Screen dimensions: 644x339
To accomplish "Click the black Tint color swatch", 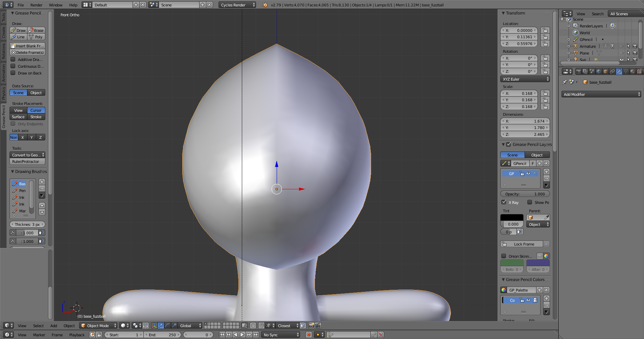I will tap(512, 217).
